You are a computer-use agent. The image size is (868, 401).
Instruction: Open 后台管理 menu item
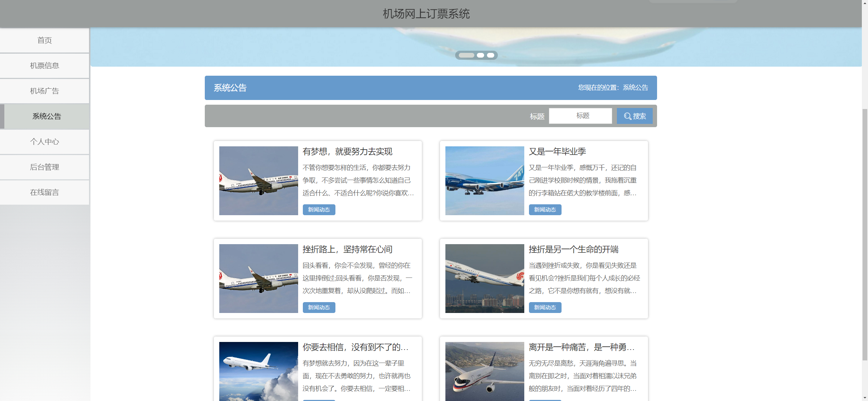pos(45,167)
